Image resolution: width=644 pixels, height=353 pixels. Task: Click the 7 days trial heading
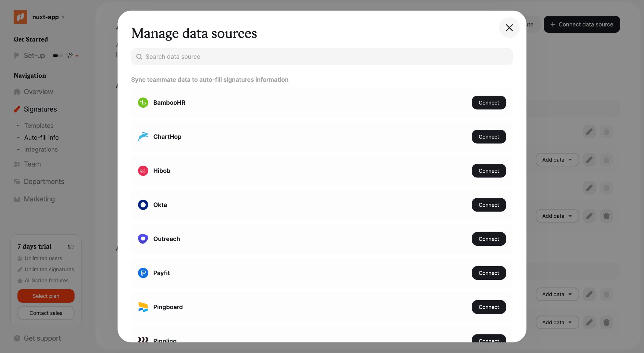34,246
